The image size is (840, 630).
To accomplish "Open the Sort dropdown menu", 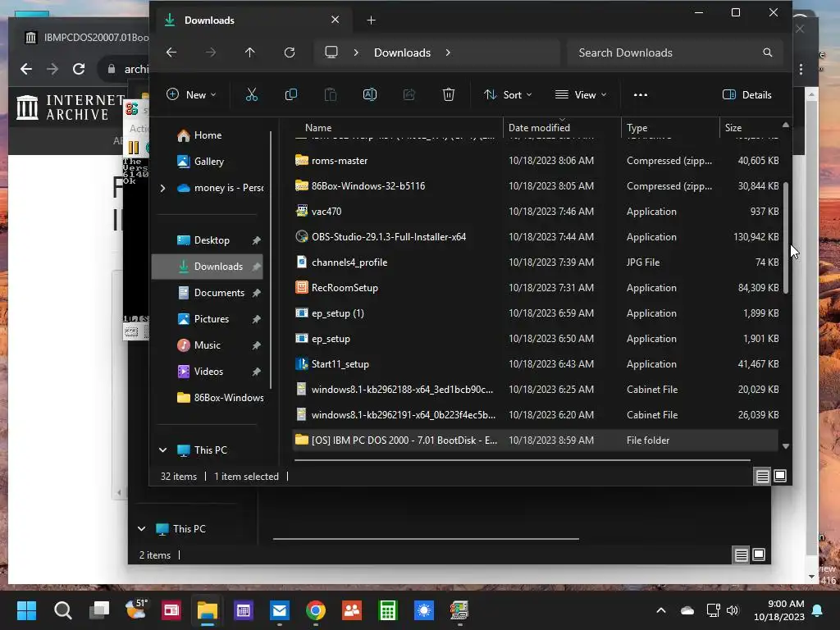I will tap(507, 95).
